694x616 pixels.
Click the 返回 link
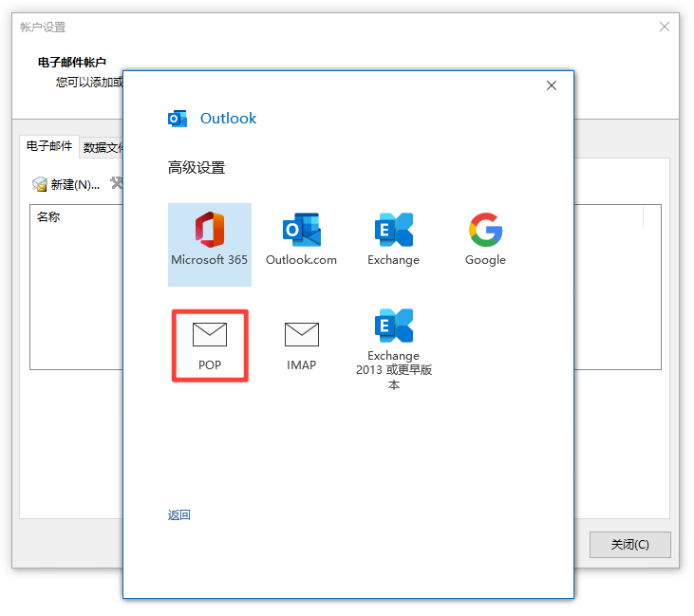click(178, 515)
